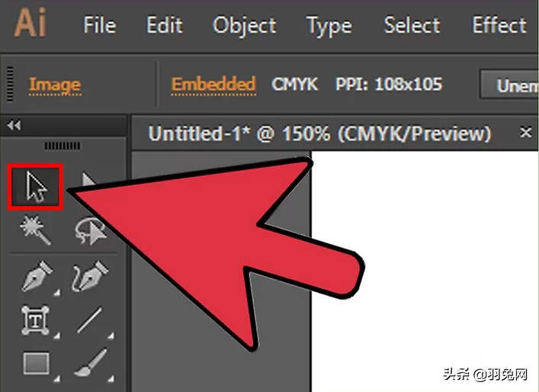Select the Selection tool arrow

[x=36, y=187]
